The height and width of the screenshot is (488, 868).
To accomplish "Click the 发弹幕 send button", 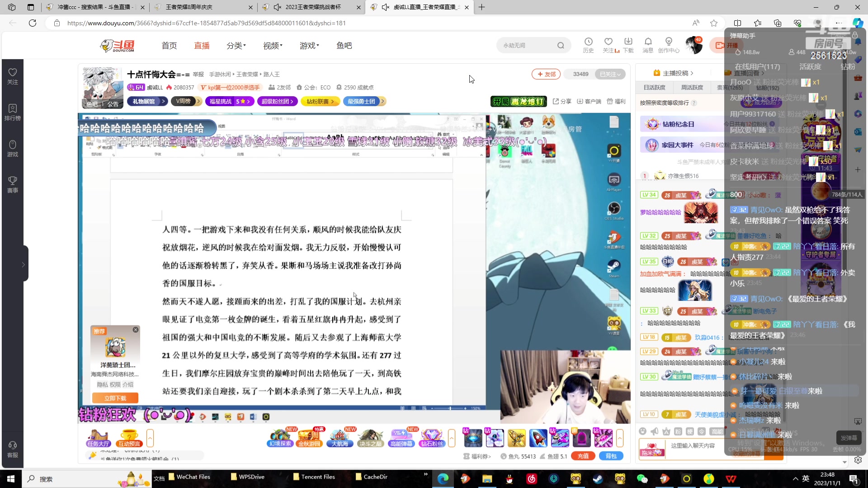I will coord(849,438).
